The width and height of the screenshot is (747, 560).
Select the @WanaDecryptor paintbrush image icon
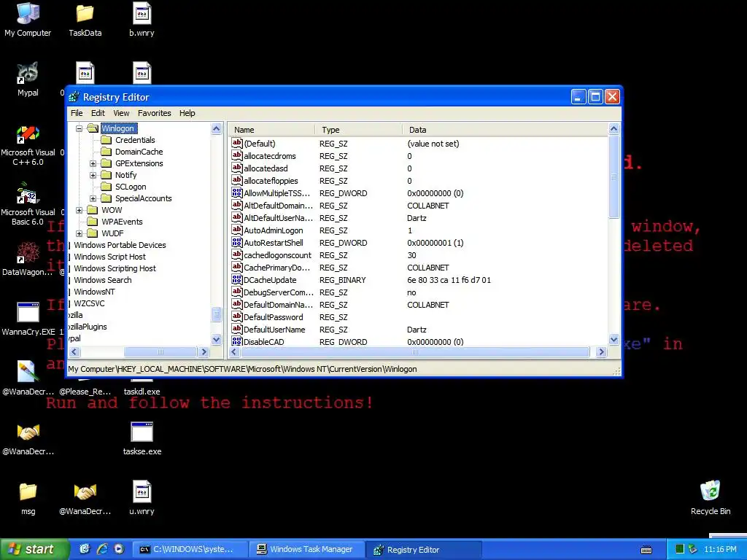click(28, 378)
